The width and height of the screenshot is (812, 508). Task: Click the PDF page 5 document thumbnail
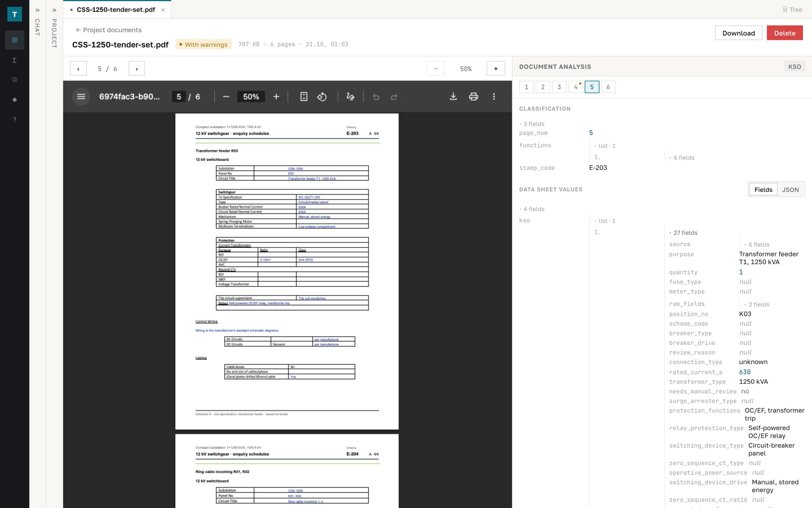pyautogui.click(x=287, y=271)
